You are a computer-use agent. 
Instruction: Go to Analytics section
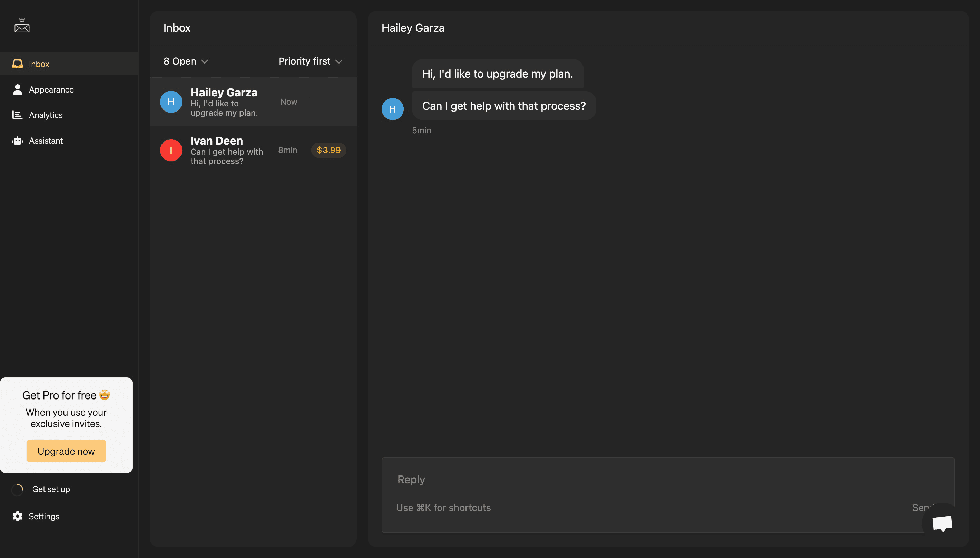click(69, 115)
